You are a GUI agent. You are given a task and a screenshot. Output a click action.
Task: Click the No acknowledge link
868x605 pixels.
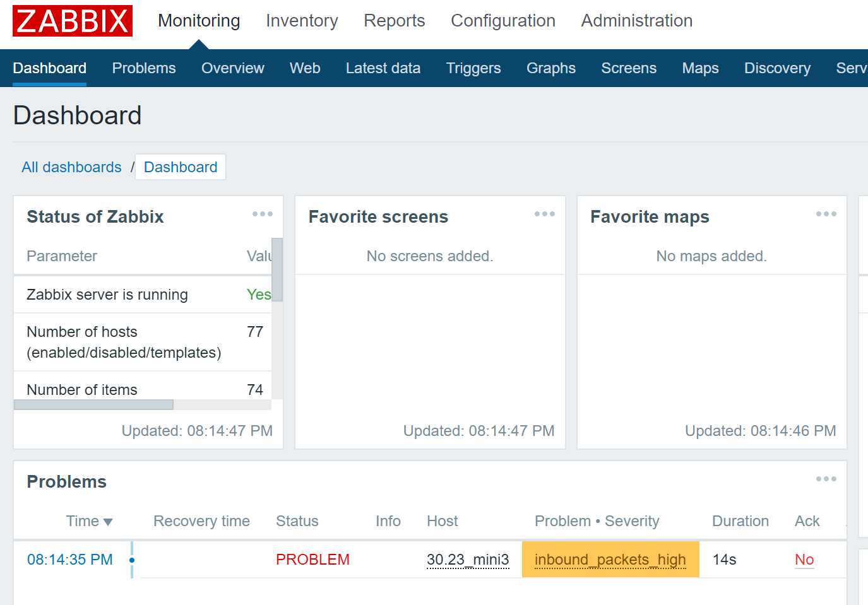click(804, 560)
